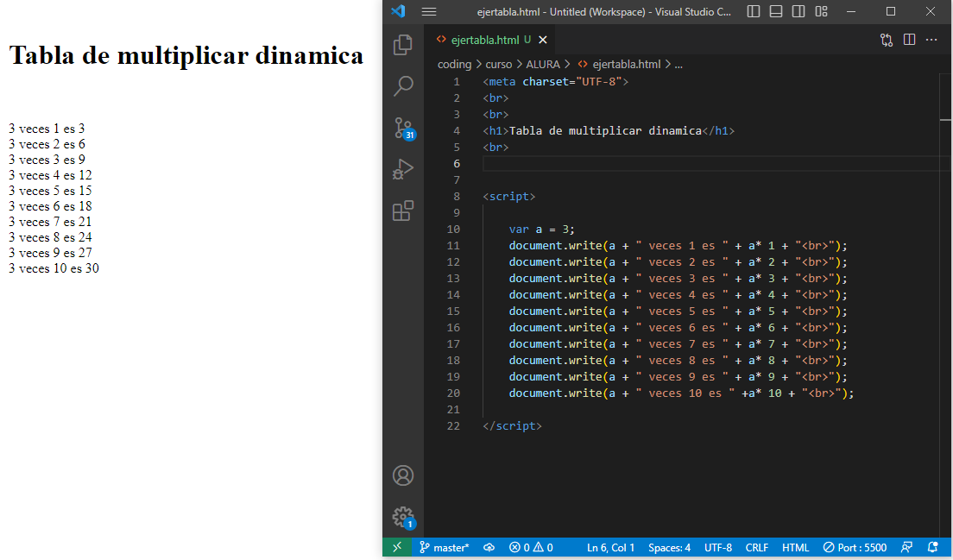
Task: Open the Accounts icon in activity bar
Action: click(x=403, y=475)
